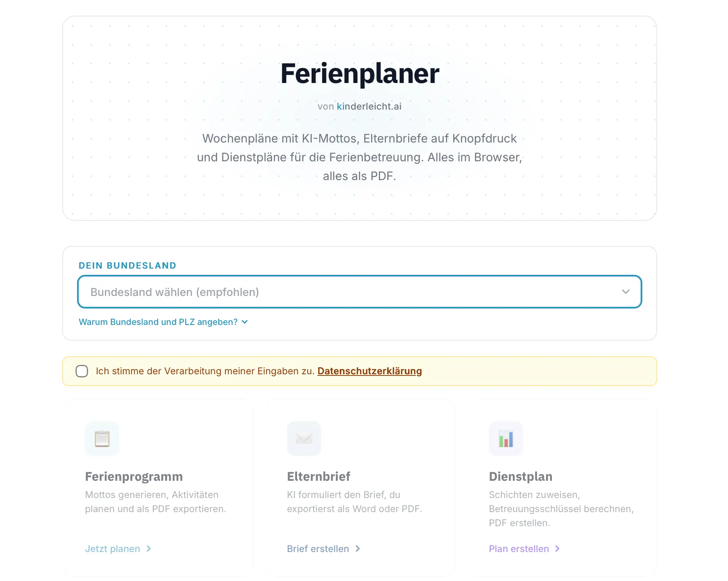
Task: Click Jetzt planen under Ferienprogramm
Action: pyautogui.click(x=112, y=549)
